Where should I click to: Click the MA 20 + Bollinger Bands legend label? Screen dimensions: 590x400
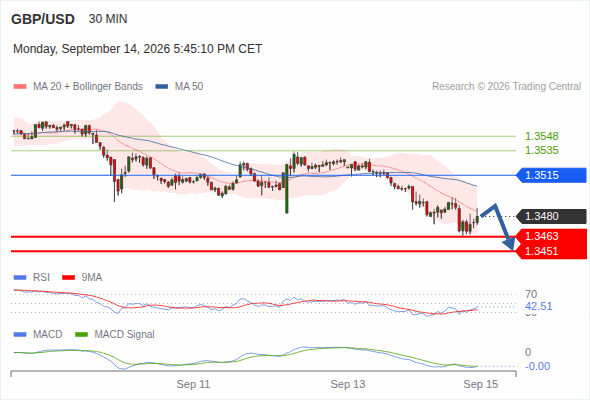88,87
